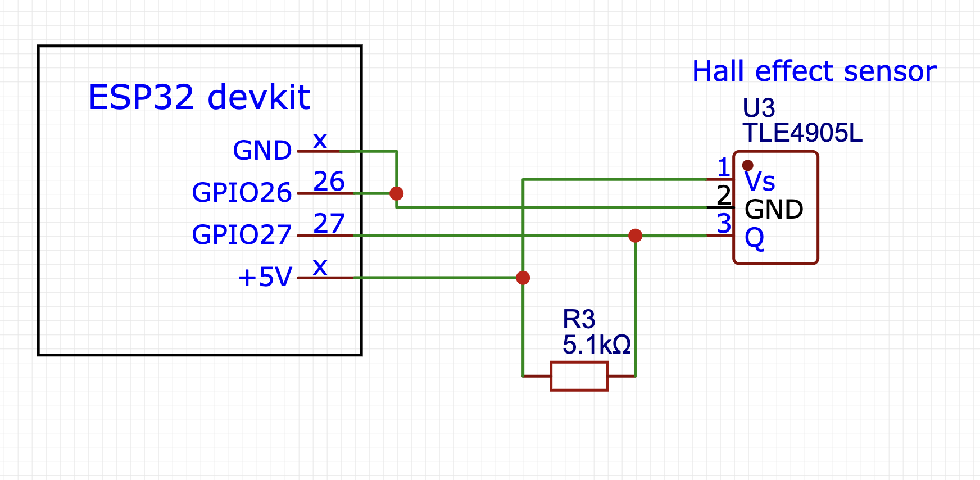Select the Q output pin label
Viewport: 980px width, 480px height.
point(755,238)
